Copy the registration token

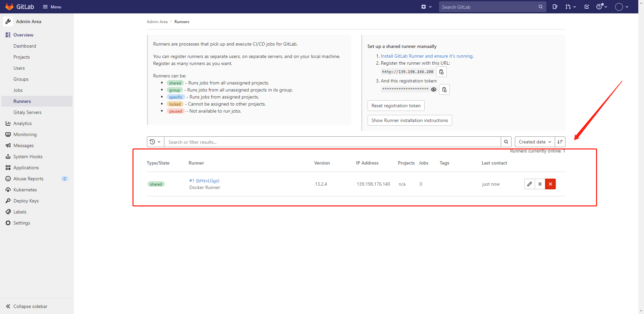click(x=444, y=89)
